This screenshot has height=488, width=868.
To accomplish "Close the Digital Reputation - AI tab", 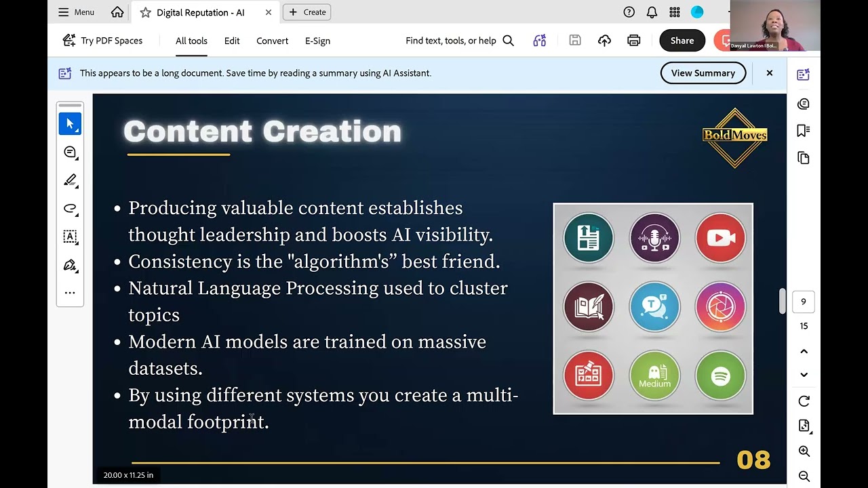I will (269, 12).
